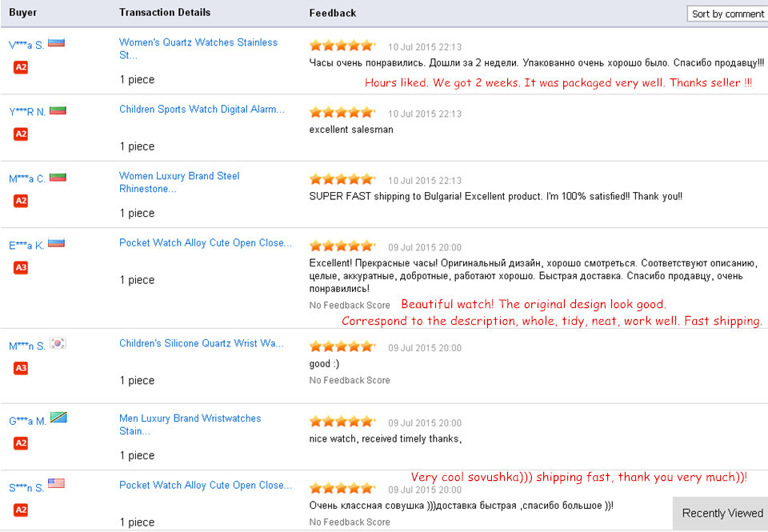Click the A2 badge under buyer Y***R N.
This screenshot has width=768, height=532.
(21, 134)
